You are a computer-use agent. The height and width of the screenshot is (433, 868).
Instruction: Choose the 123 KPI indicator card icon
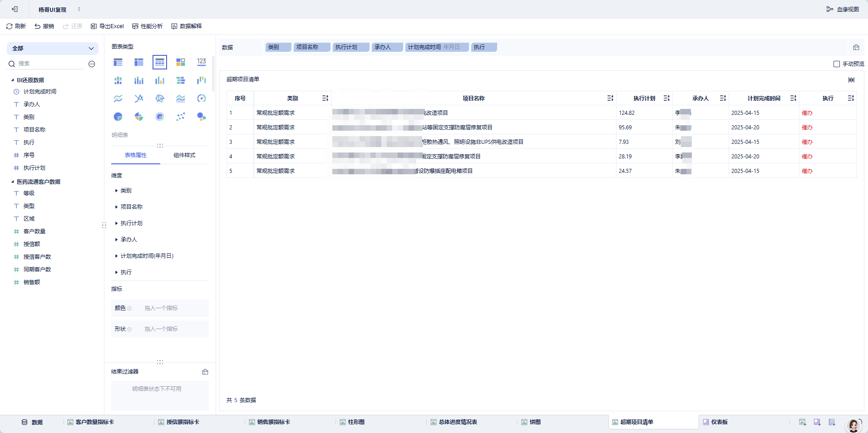[x=202, y=62]
